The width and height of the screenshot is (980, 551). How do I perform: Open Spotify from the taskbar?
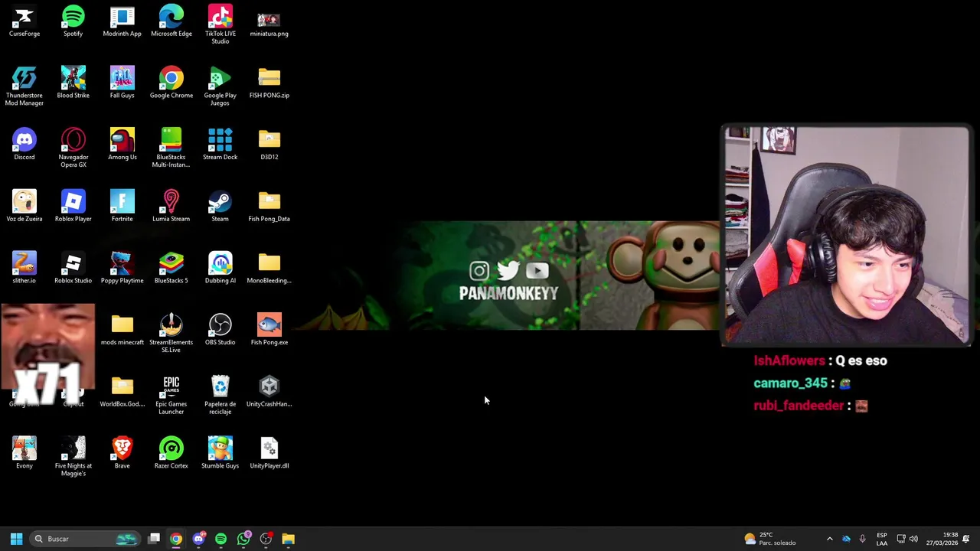point(220,539)
